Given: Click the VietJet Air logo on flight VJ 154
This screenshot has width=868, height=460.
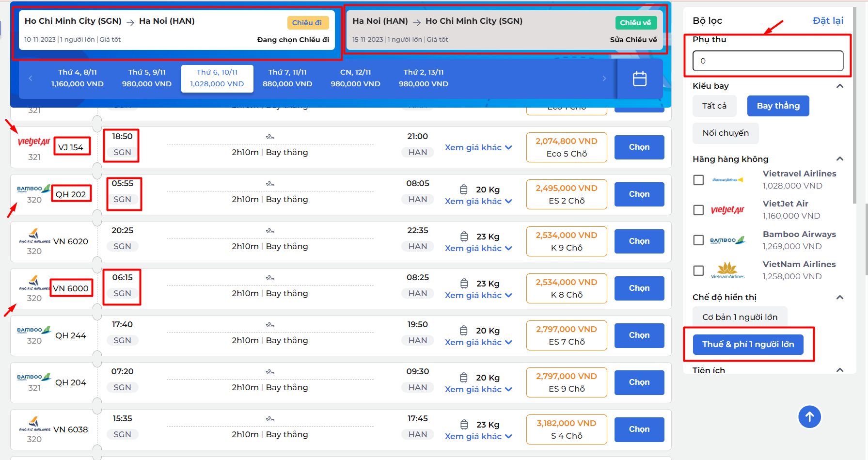Looking at the screenshot, I should (34, 142).
